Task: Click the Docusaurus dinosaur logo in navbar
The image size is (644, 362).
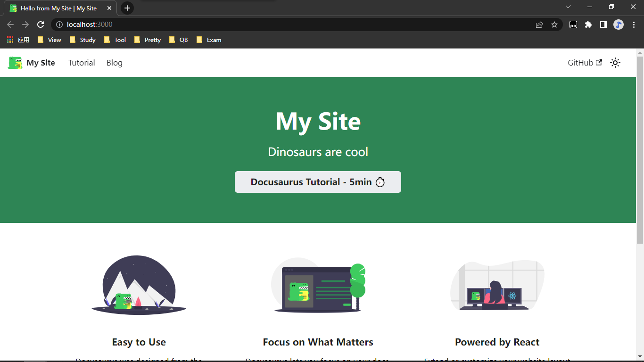Action: click(x=15, y=63)
